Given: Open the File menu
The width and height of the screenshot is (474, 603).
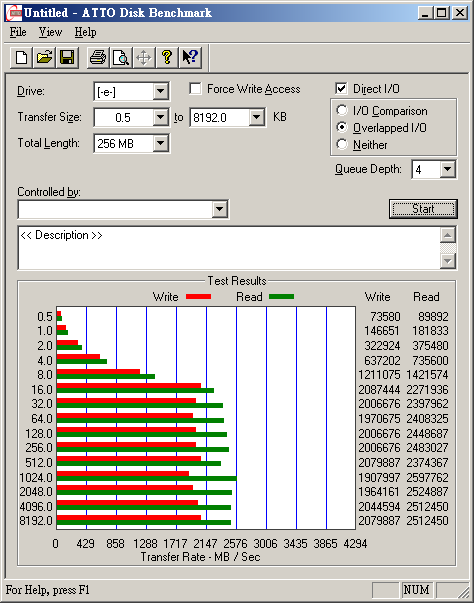Looking at the screenshot, I should pyautogui.click(x=18, y=32).
